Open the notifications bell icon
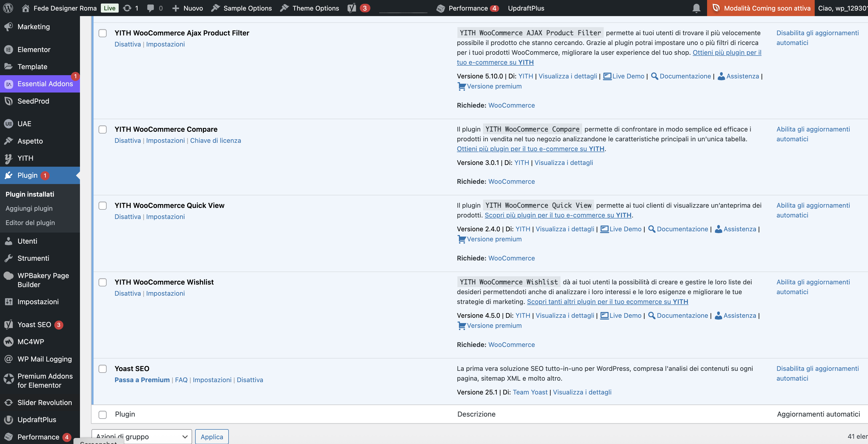The height and width of the screenshot is (444, 868). point(697,8)
